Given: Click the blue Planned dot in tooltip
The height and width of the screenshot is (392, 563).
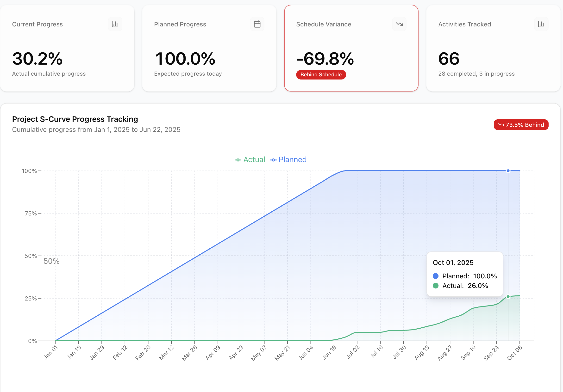Looking at the screenshot, I should coord(436,276).
